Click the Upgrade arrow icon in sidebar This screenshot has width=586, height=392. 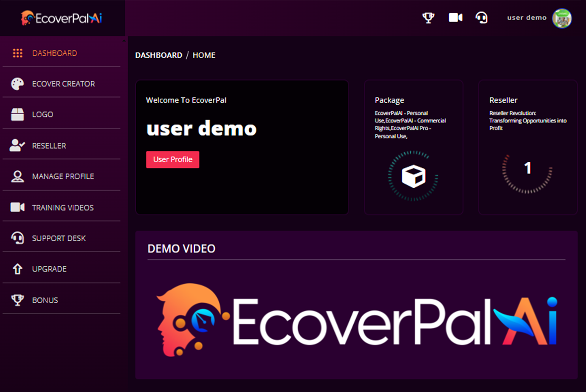tap(17, 269)
